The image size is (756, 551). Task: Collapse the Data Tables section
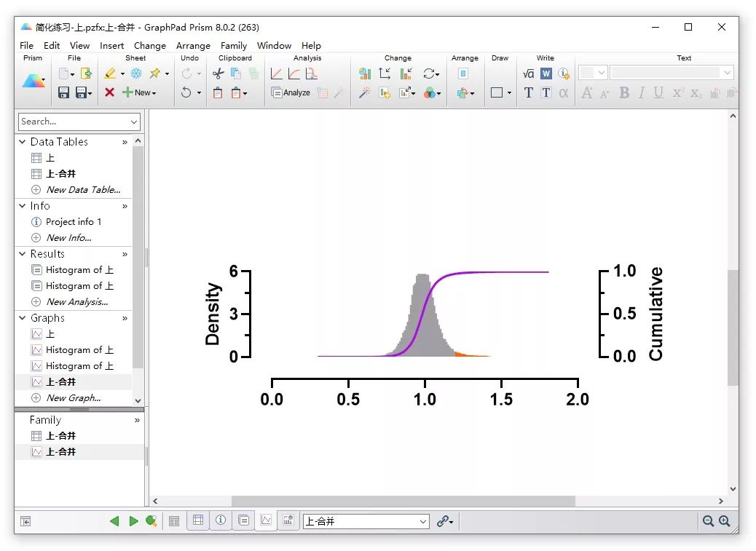[x=22, y=142]
